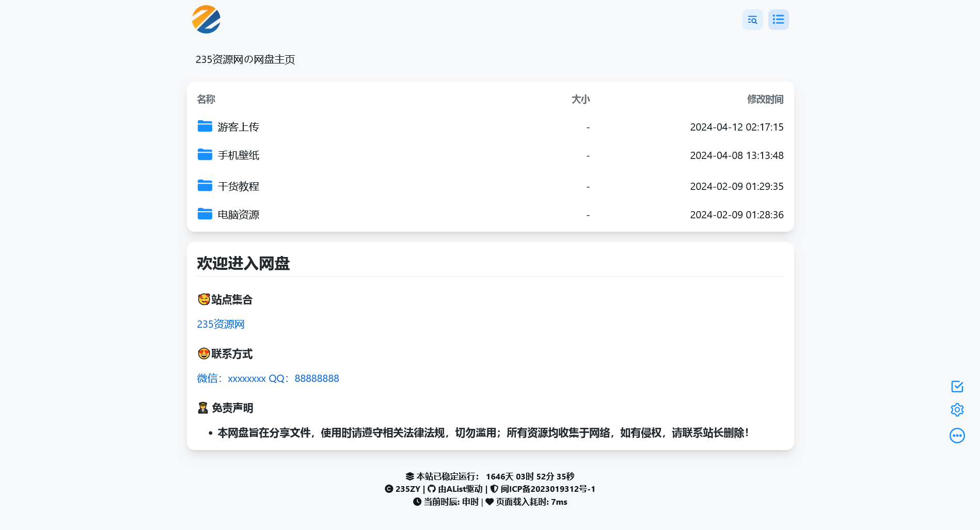Sort files by 名称 column header
The height and width of the screenshot is (530, 980).
click(206, 99)
